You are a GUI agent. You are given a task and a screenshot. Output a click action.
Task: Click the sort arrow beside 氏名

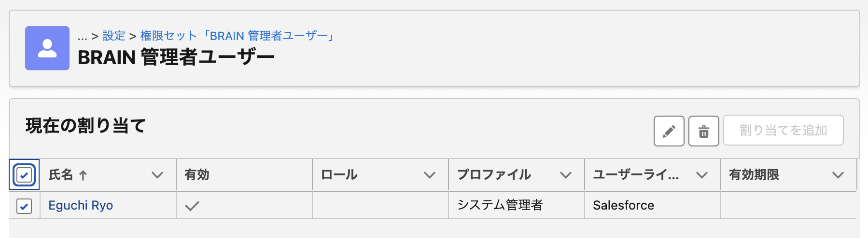point(83,175)
